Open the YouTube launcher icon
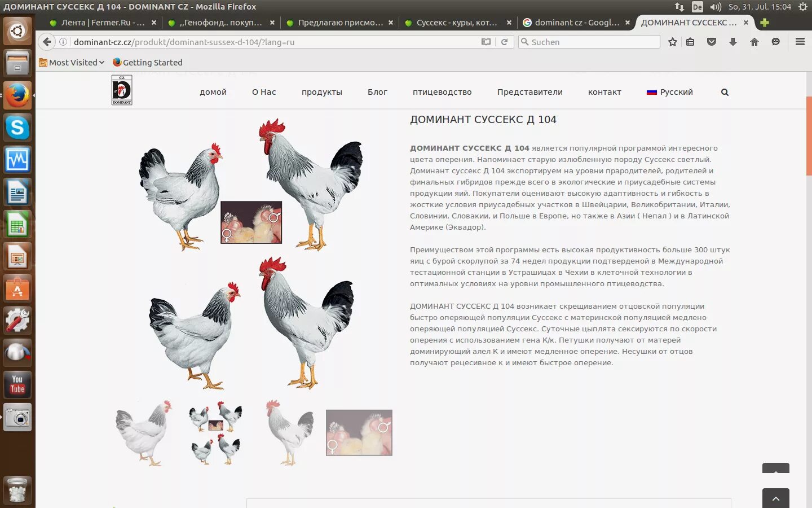This screenshot has height=508, width=812. click(17, 385)
